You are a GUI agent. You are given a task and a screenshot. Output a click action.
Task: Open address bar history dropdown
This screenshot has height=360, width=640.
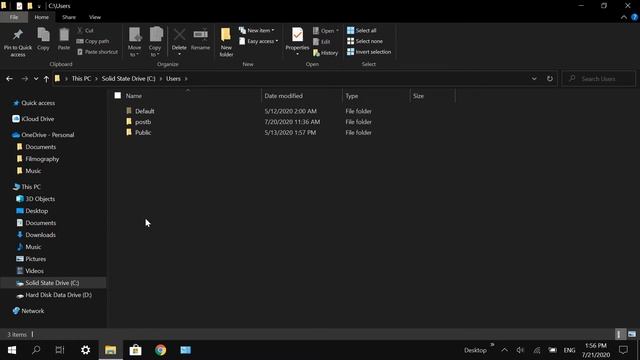pos(534,79)
